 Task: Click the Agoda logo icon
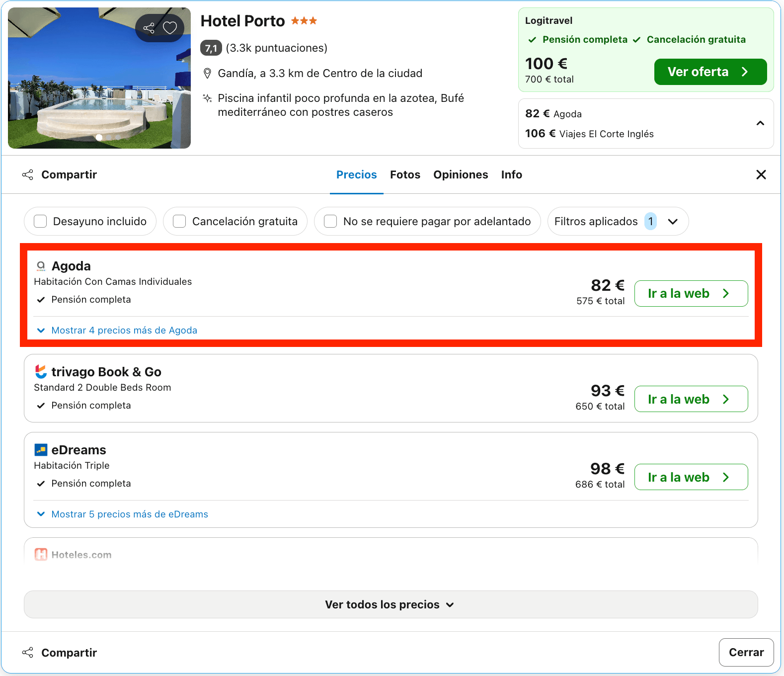click(41, 266)
